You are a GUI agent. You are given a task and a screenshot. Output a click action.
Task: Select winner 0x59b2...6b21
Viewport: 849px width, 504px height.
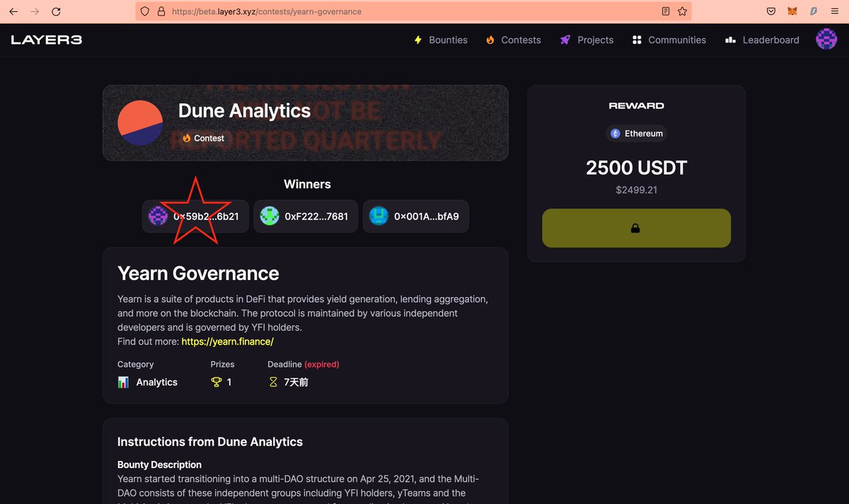[x=195, y=216]
